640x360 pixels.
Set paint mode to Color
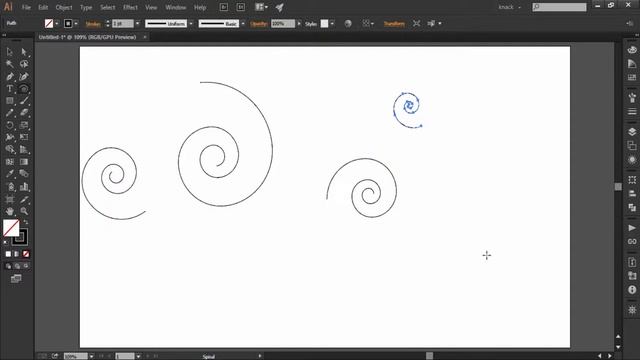pyautogui.click(x=8, y=254)
